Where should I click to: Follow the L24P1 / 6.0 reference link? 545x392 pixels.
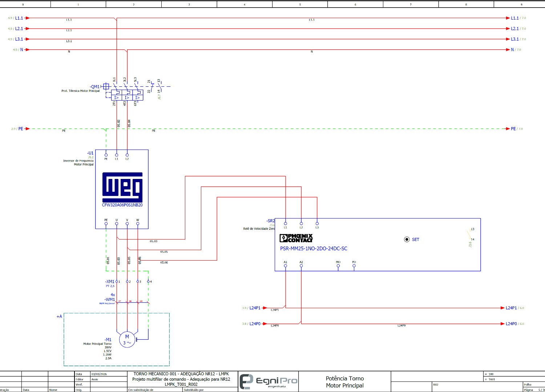pyautogui.click(x=514, y=308)
